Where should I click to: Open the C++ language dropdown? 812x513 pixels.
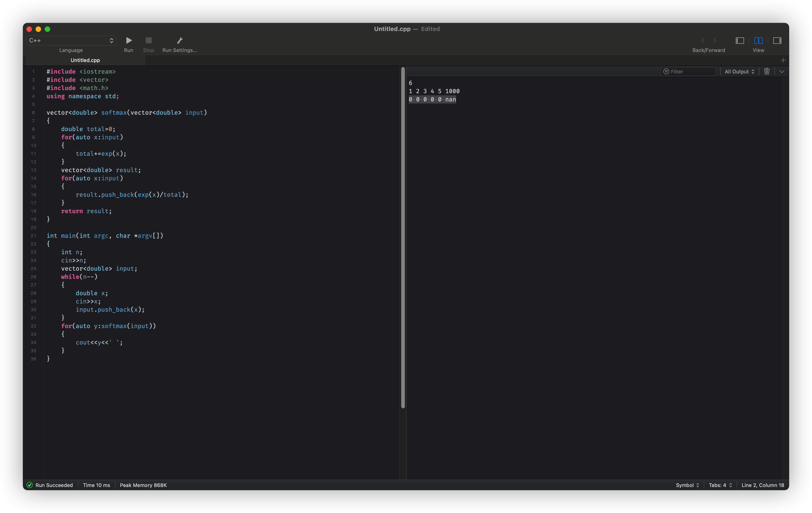click(x=71, y=40)
